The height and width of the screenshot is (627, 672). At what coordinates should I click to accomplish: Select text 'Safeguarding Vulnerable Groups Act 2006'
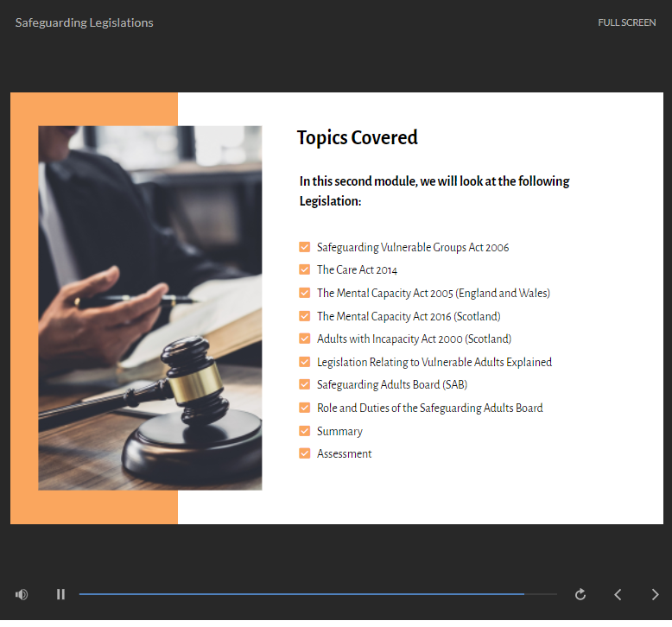(x=413, y=247)
